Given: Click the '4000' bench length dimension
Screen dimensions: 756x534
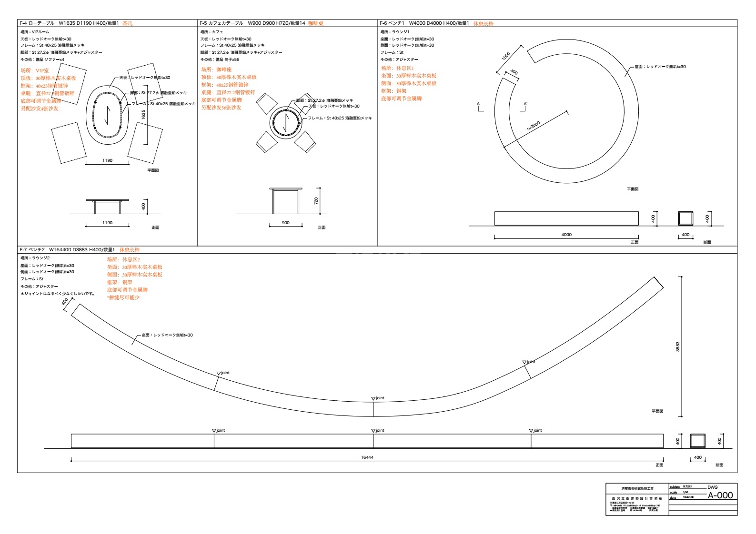Looking at the screenshot, I should pyautogui.click(x=566, y=235).
